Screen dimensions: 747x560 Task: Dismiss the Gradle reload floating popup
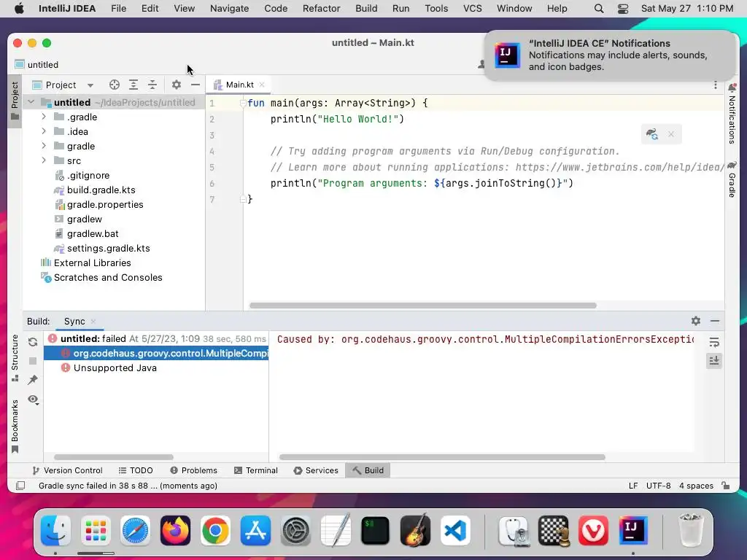[671, 134]
